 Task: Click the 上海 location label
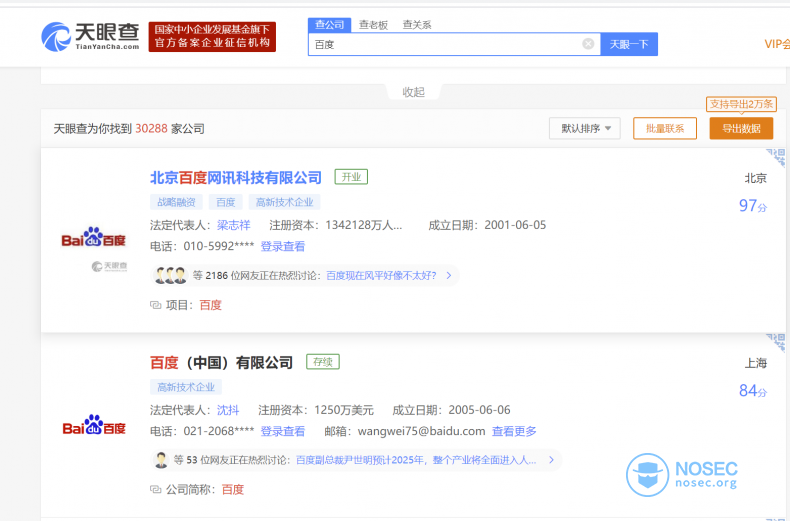(x=756, y=363)
